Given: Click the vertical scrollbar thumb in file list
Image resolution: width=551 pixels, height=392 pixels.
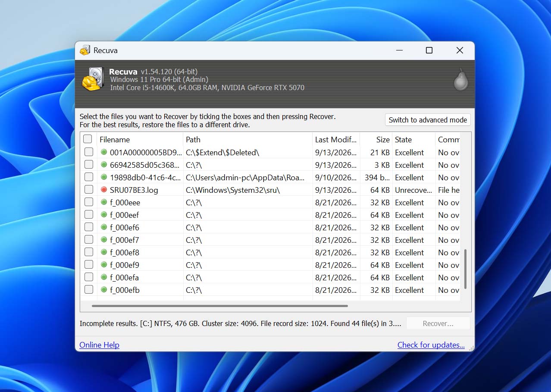Looking at the screenshot, I should pos(466,269).
